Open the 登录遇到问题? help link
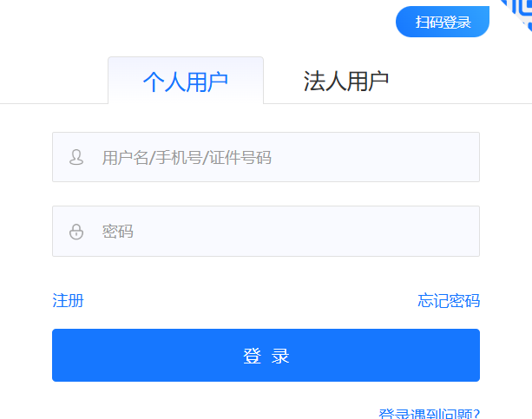532x419 pixels. tap(430, 414)
